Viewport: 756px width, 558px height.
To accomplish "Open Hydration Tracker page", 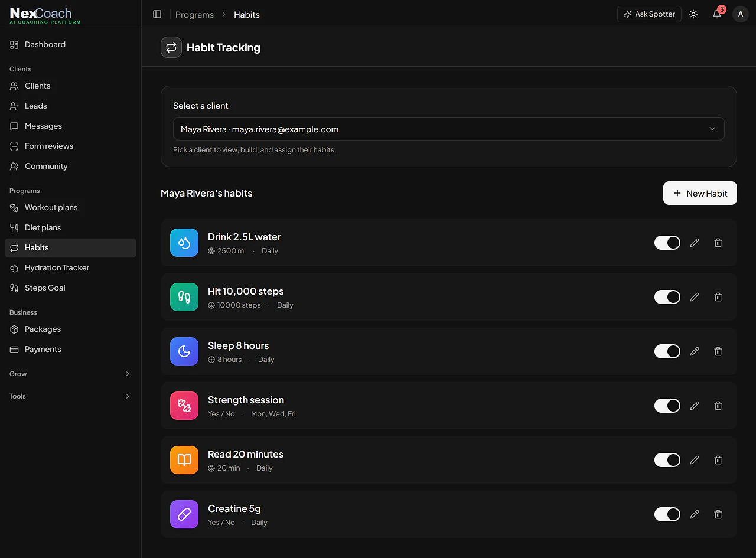I will [x=70, y=267].
